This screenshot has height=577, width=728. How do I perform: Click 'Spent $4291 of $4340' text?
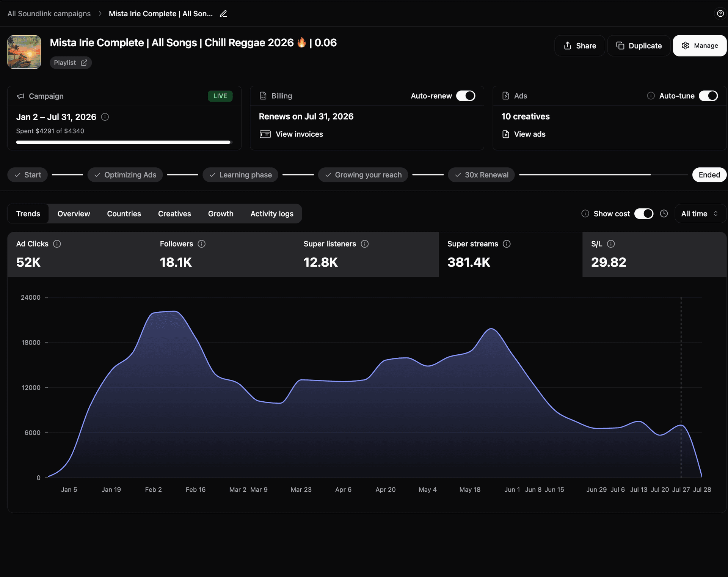pyautogui.click(x=50, y=131)
